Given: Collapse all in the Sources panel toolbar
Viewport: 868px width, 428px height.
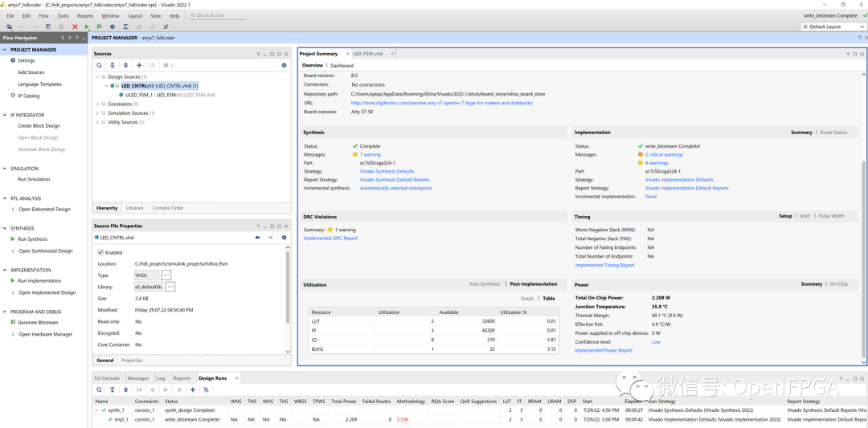Looking at the screenshot, I should pos(112,65).
